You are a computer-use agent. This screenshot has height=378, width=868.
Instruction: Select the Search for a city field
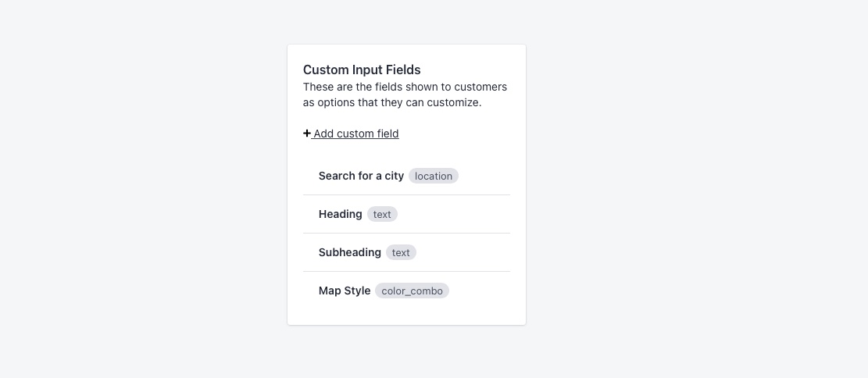pyautogui.click(x=361, y=176)
